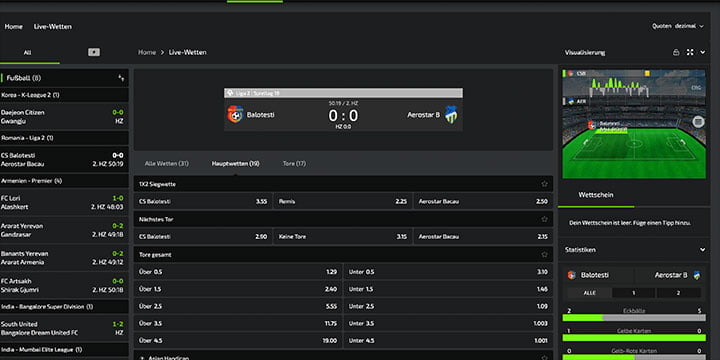Collapse the Korea - K-League 2 group
This screenshot has height=360, width=720.
pyautogui.click(x=64, y=95)
